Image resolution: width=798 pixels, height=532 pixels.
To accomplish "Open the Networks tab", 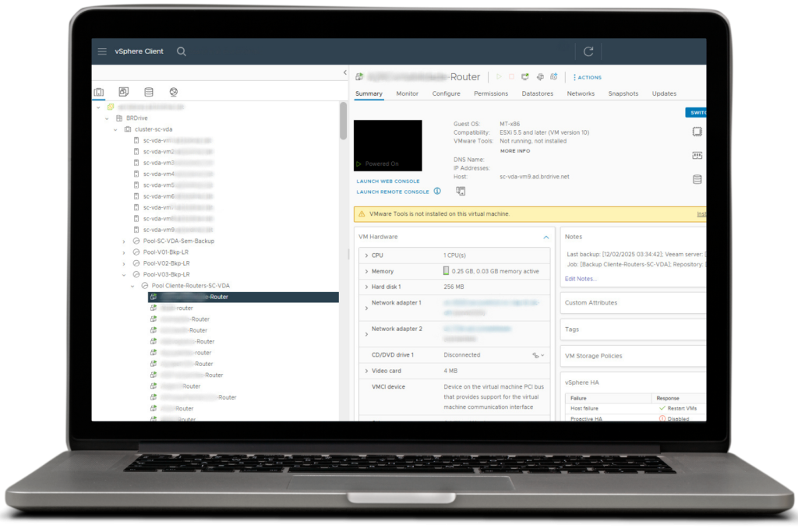I will coord(581,93).
